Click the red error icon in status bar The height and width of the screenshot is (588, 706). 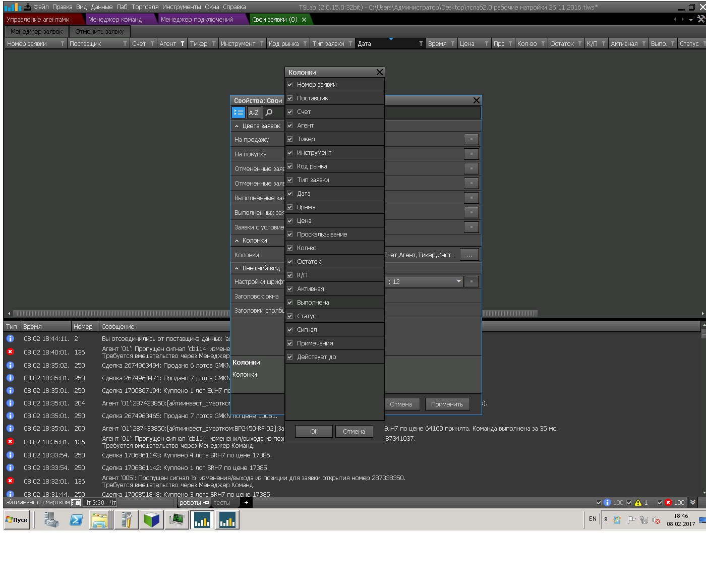(668, 503)
